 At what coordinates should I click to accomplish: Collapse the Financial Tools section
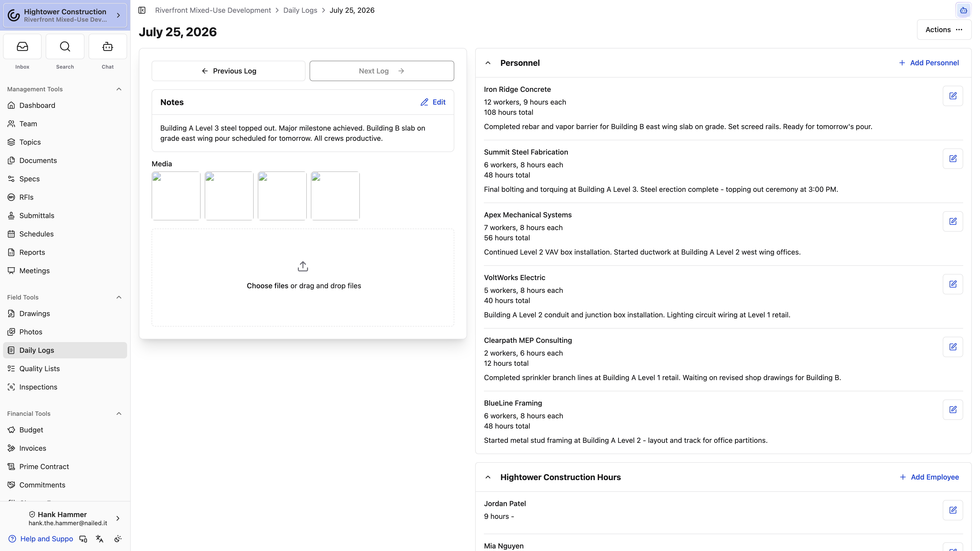click(119, 414)
